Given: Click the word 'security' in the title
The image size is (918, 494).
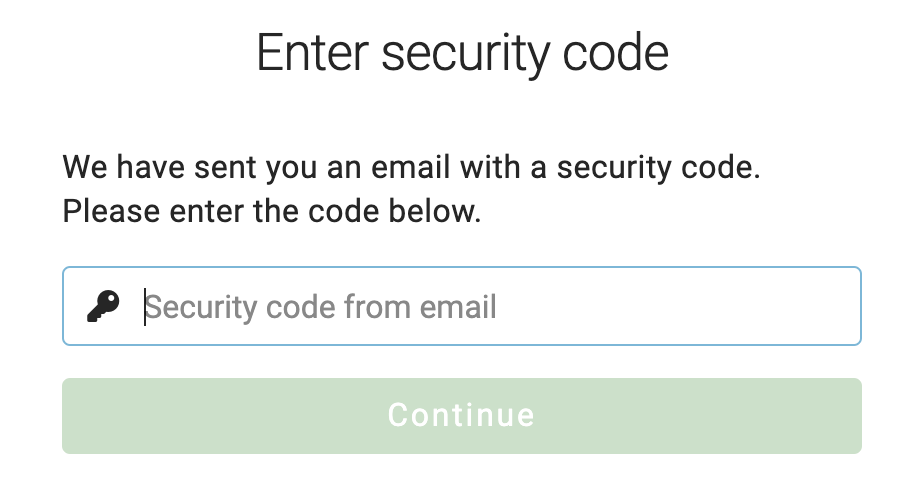Looking at the screenshot, I should 466,55.
